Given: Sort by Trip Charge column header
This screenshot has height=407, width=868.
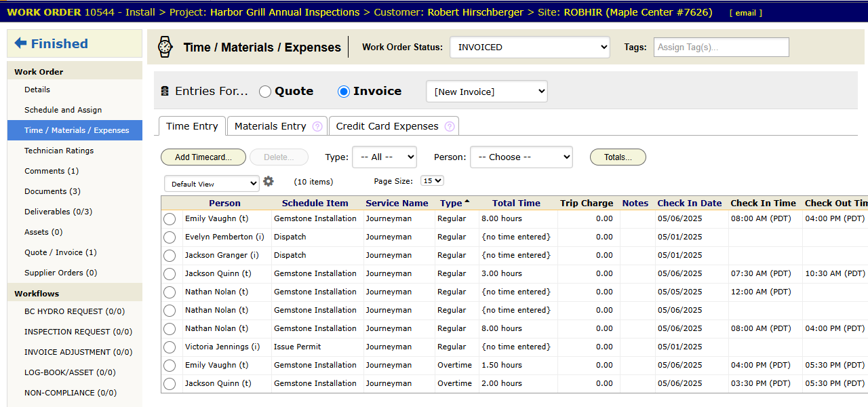Looking at the screenshot, I should (587, 203).
